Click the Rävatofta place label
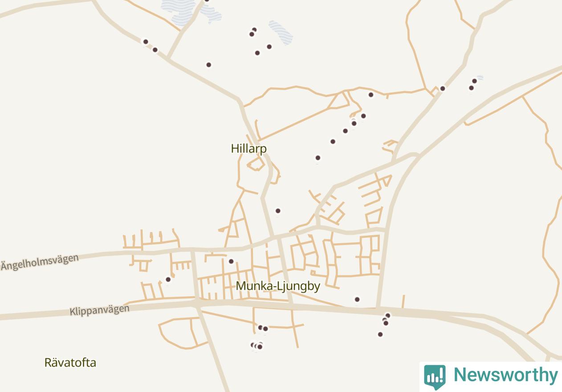This screenshot has width=562, height=392. 70,363
